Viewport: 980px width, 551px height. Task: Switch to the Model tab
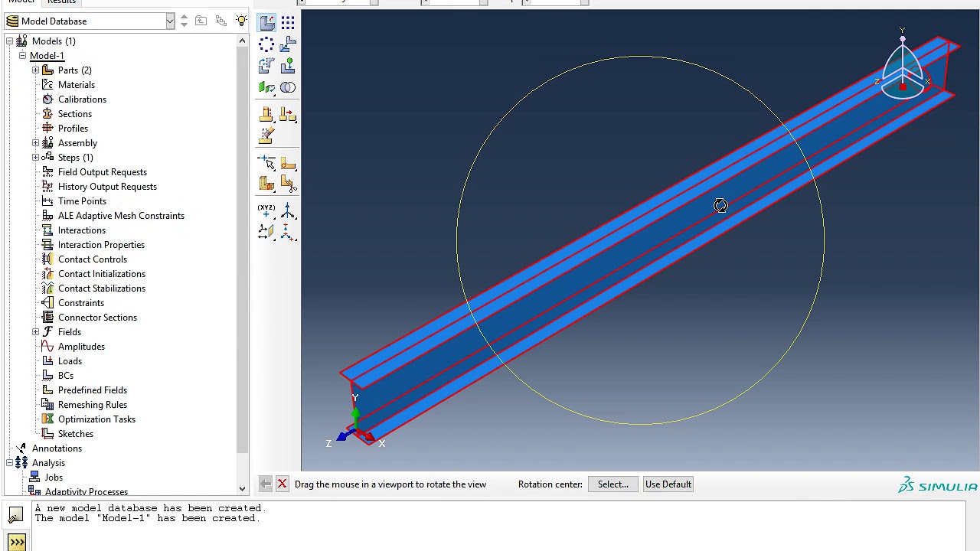point(21,2)
